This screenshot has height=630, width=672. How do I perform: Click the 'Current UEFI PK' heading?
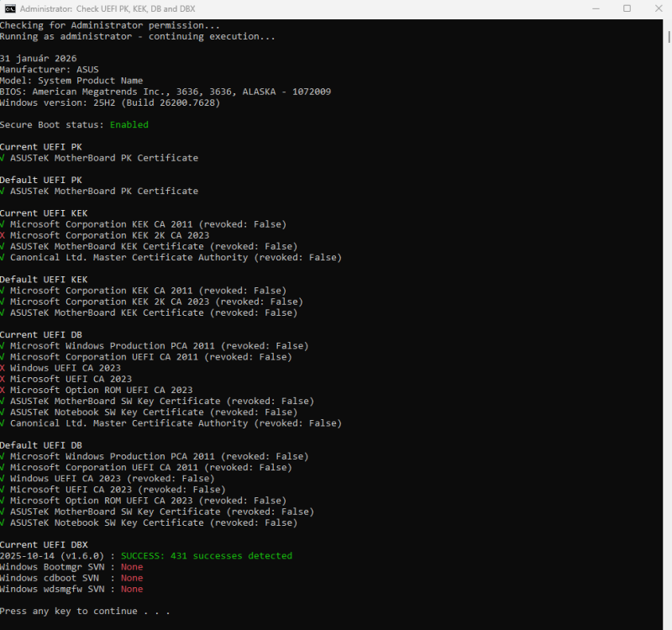coord(41,147)
